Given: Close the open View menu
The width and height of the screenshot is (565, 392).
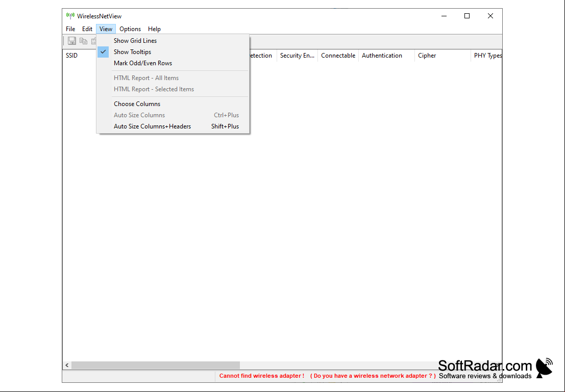Looking at the screenshot, I should click(106, 29).
